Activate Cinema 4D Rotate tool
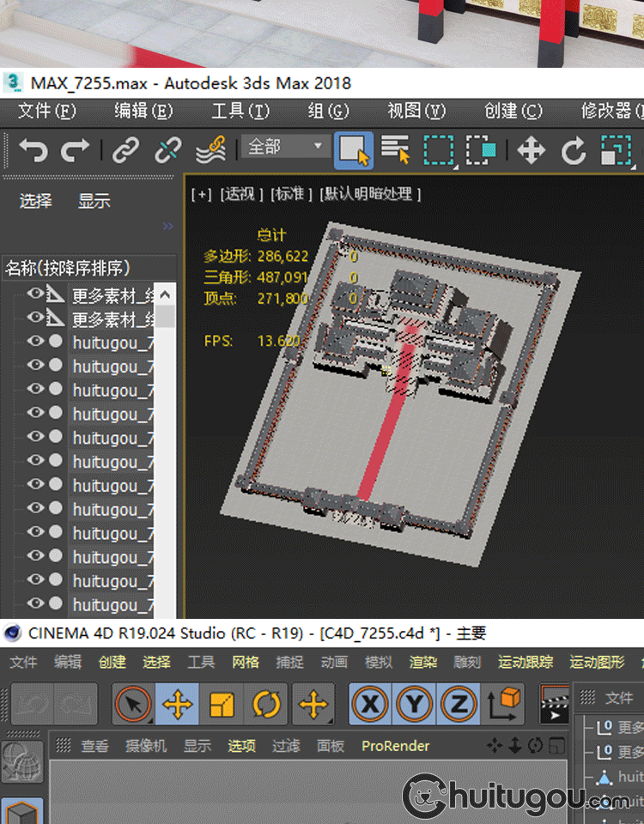 (x=266, y=704)
